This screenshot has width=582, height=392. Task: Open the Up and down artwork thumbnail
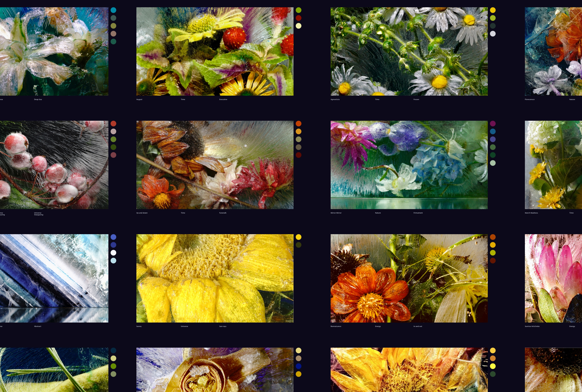coord(215,165)
